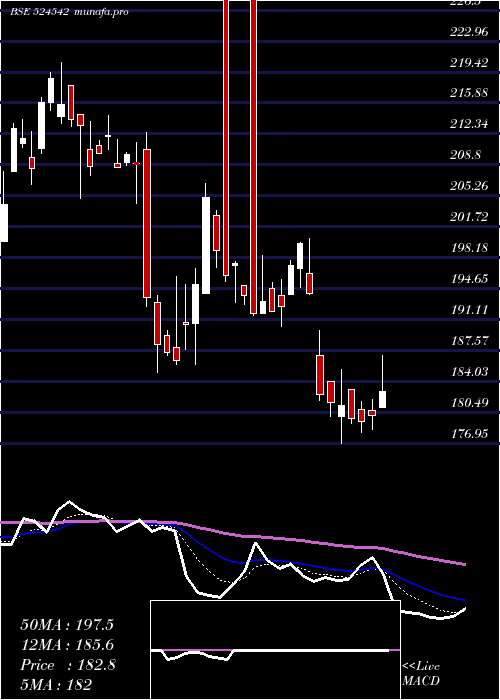This screenshot has height=700, width=500.
Task: Click the 198.18 price axis label
Action: pyautogui.click(x=469, y=248)
